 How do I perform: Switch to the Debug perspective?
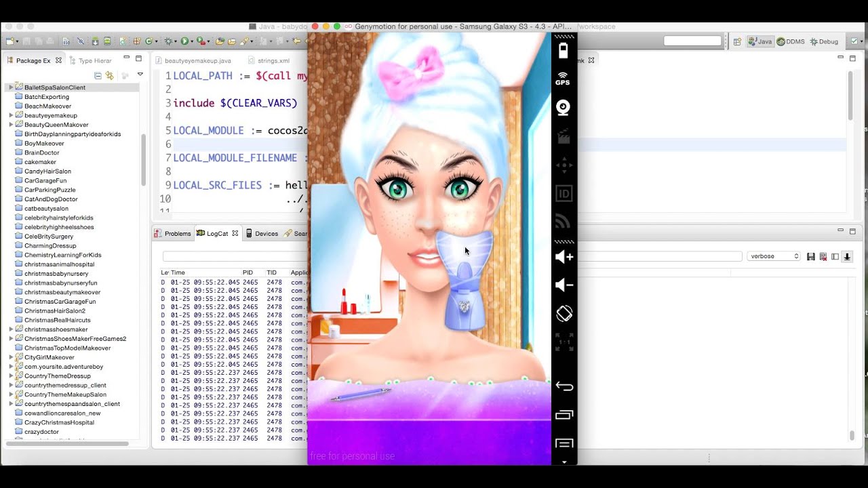(824, 41)
